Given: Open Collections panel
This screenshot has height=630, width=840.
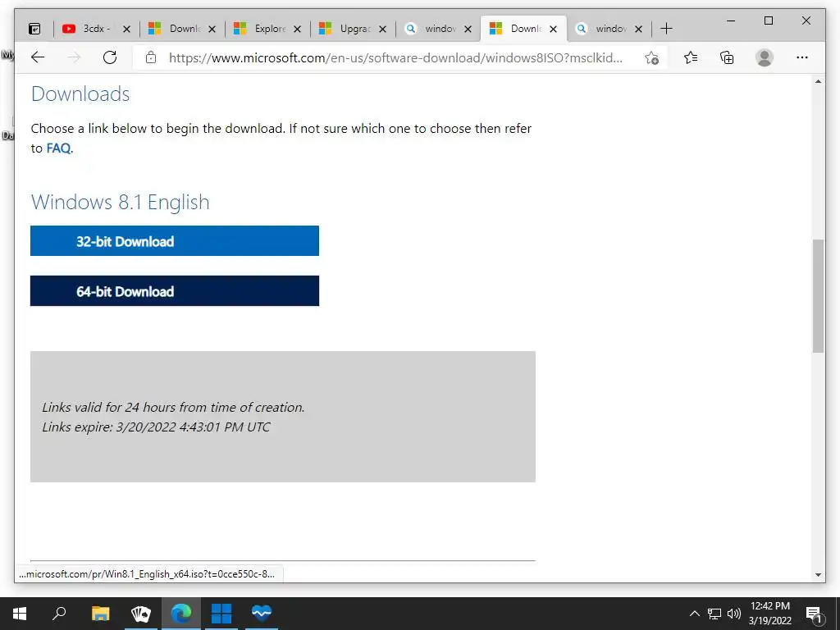Looking at the screenshot, I should pos(727,57).
